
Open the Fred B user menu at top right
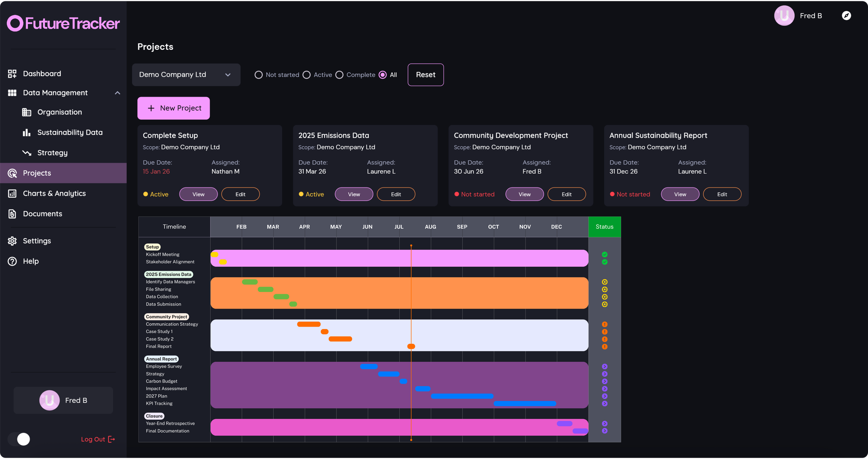coord(799,16)
